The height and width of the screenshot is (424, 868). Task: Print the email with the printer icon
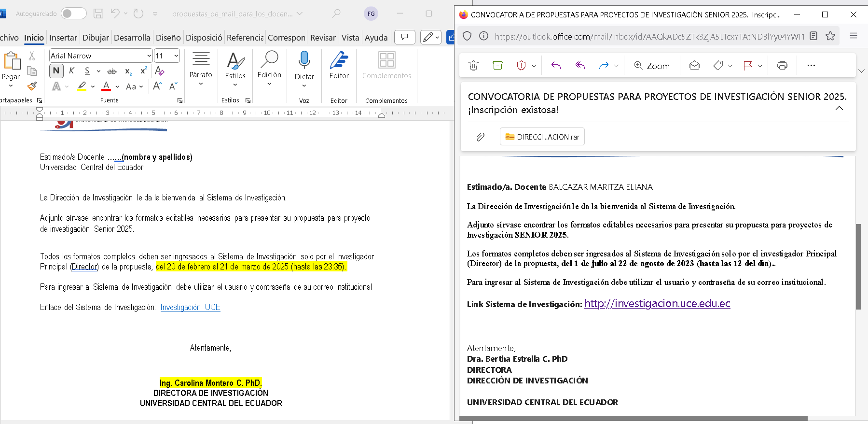(x=782, y=65)
